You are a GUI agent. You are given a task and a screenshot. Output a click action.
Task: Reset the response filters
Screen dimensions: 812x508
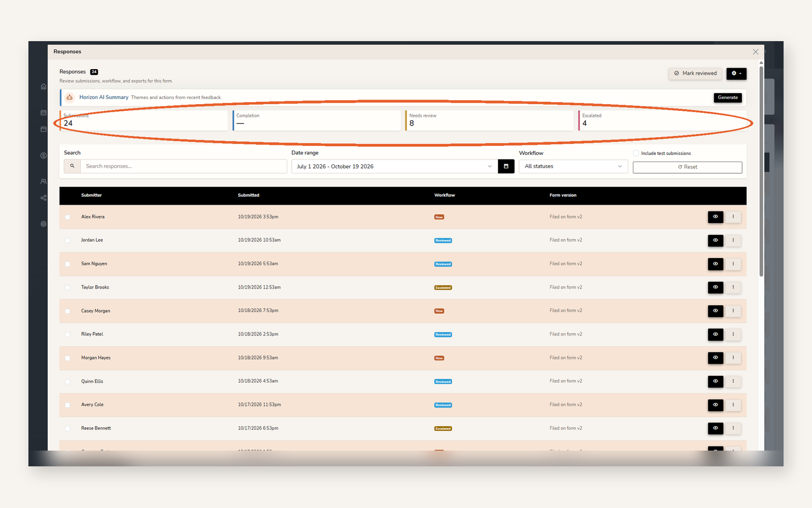pyautogui.click(x=687, y=167)
